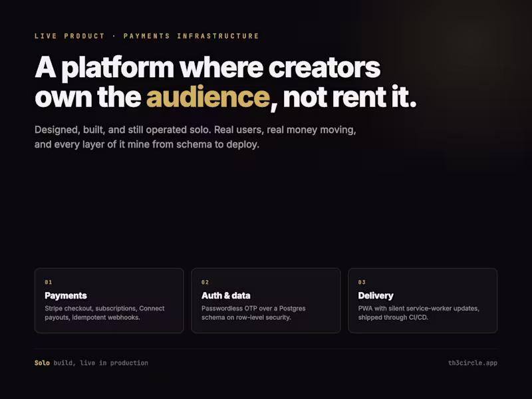
Task: Click 'PWA with silent service-worker updates' description text
Action: coord(419,309)
